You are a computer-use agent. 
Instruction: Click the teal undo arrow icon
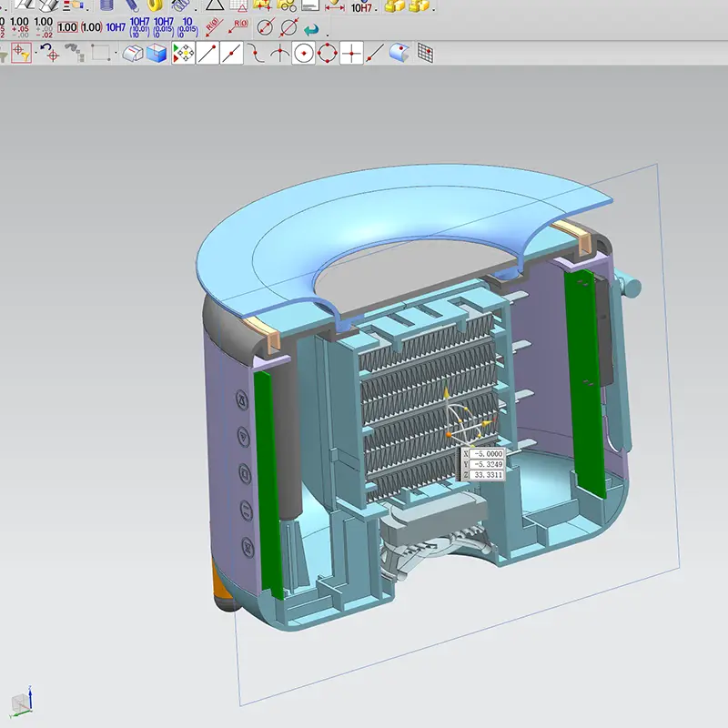(311, 29)
